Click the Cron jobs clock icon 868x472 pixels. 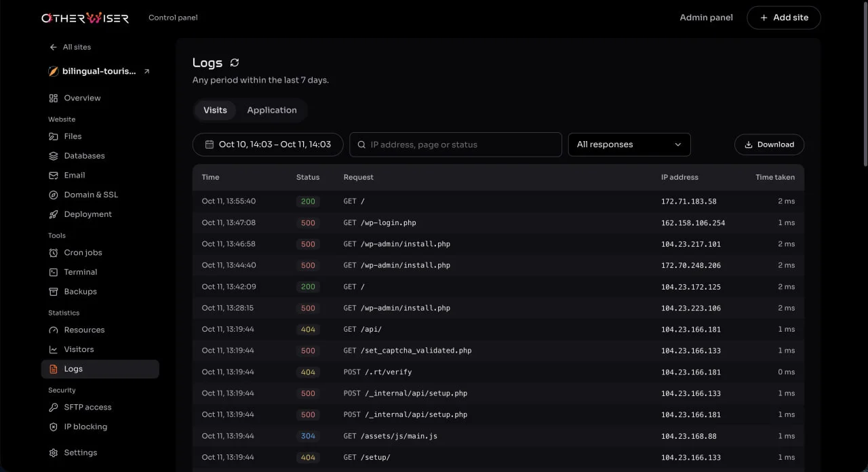[54, 253]
